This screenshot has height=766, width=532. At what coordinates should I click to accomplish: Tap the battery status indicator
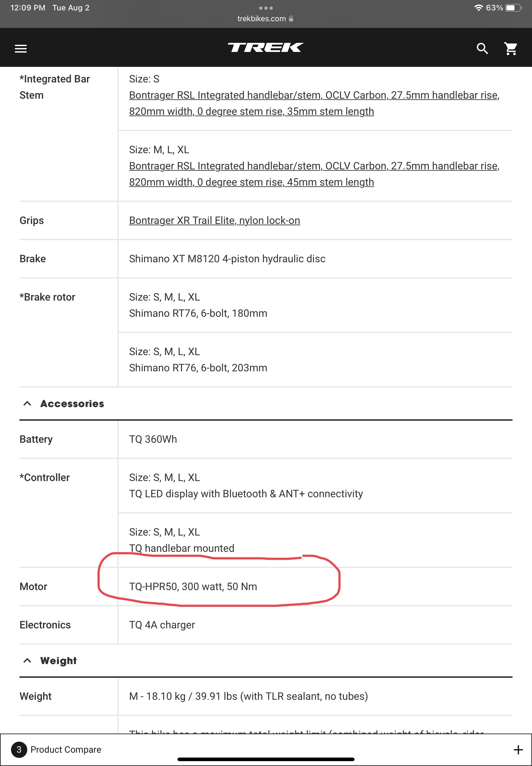coord(513,8)
